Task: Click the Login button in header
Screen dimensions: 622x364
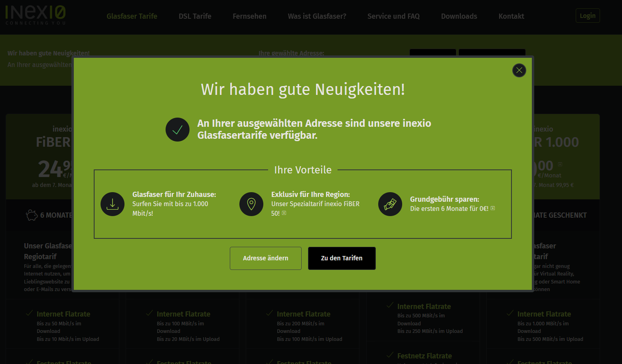Action: point(588,16)
